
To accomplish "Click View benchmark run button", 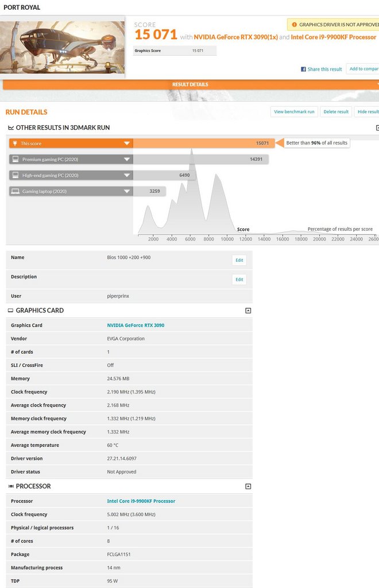I will (x=294, y=112).
